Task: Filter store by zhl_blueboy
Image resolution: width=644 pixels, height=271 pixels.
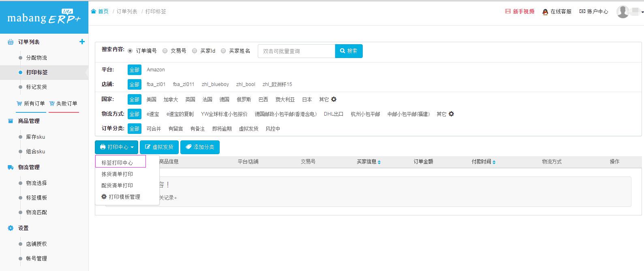Action: pyautogui.click(x=215, y=84)
